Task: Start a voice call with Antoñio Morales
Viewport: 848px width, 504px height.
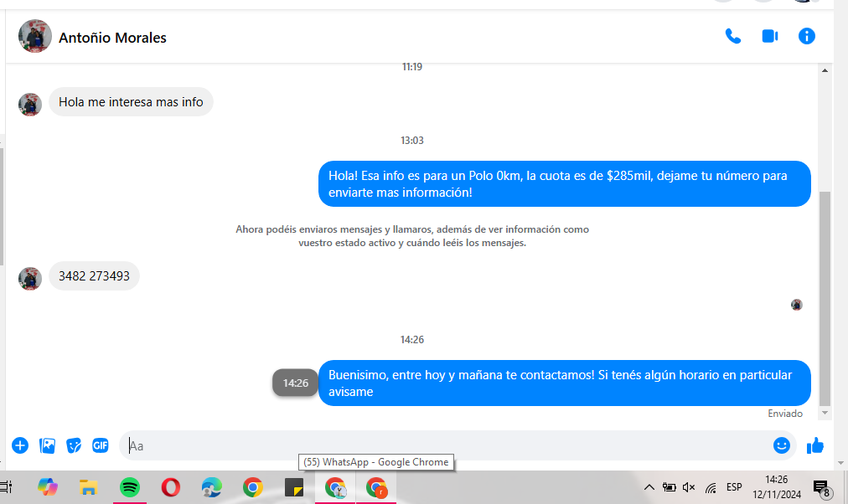Action: 733,36
